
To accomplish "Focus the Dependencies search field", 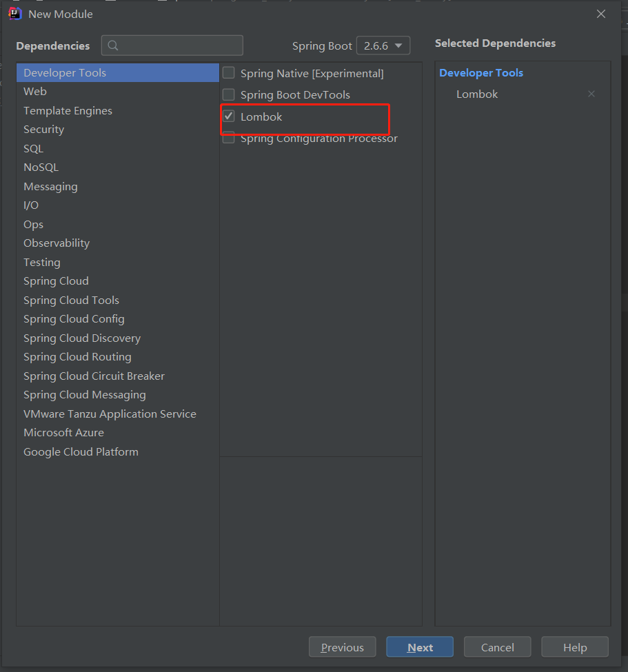I will pos(172,45).
